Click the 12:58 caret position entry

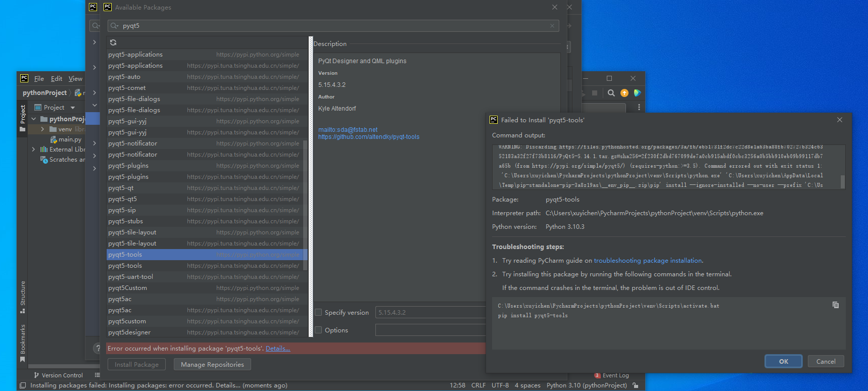tap(457, 385)
